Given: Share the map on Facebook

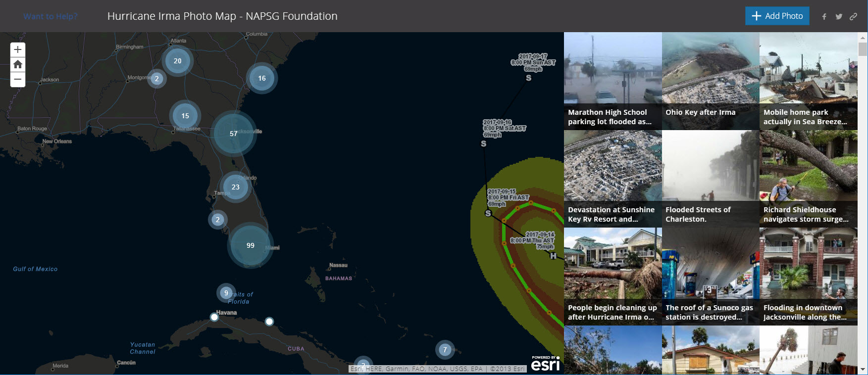Looking at the screenshot, I should 824,16.
